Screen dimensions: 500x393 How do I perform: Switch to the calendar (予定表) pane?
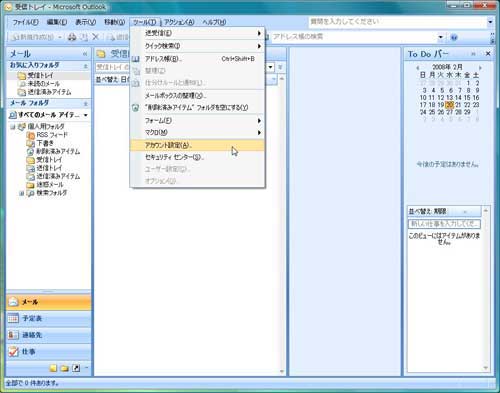pyautogui.click(x=48, y=318)
